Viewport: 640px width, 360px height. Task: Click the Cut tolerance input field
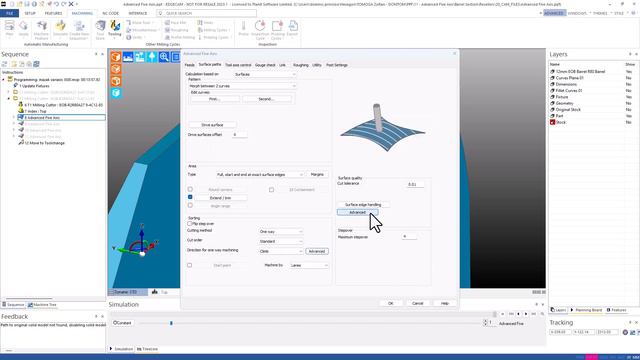[x=415, y=184]
